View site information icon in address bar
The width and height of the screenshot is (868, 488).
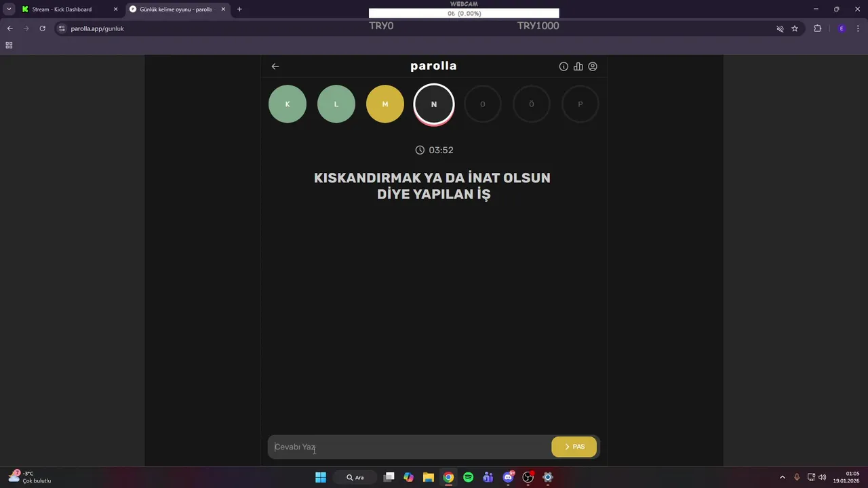(62, 28)
